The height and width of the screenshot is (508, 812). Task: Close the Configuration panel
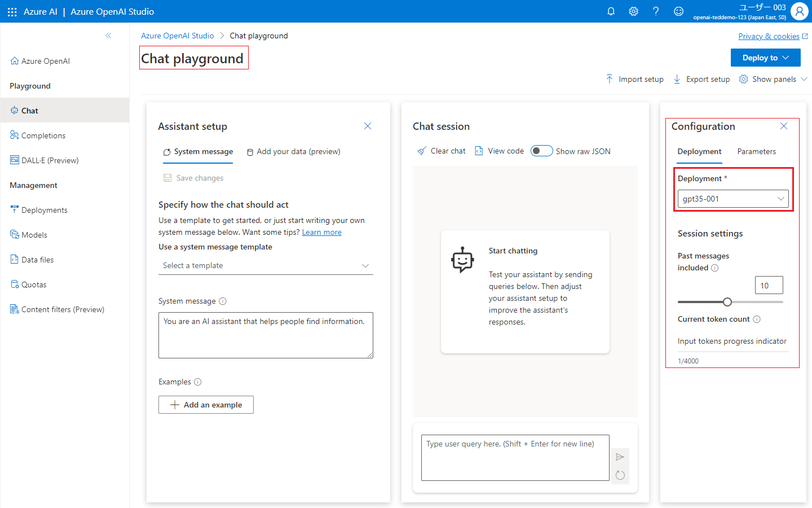784,126
